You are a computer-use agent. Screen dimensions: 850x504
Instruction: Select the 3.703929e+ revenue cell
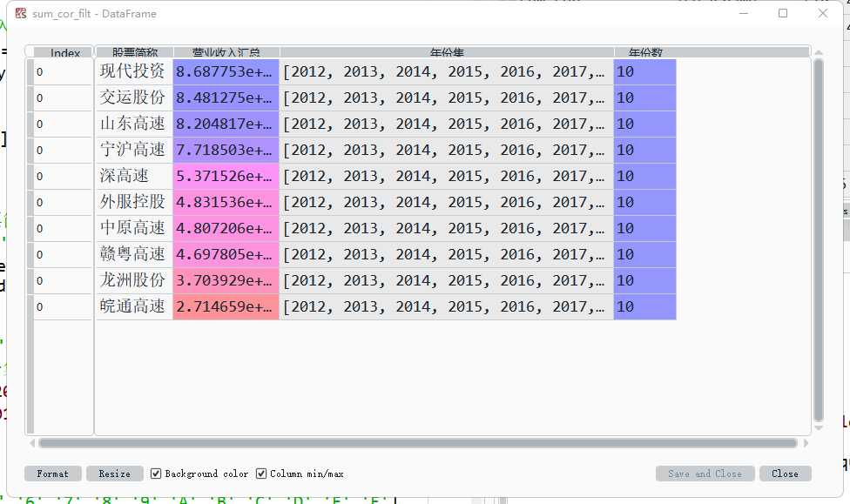pyautogui.click(x=226, y=280)
